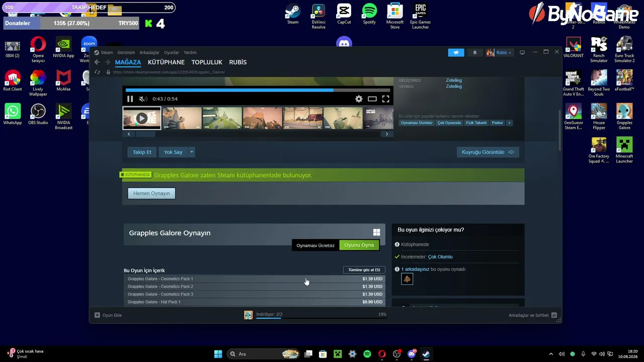Screen dimensions: 644x362
Task: Select the Fizik Tabanlı tag
Action: pyautogui.click(x=476, y=123)
